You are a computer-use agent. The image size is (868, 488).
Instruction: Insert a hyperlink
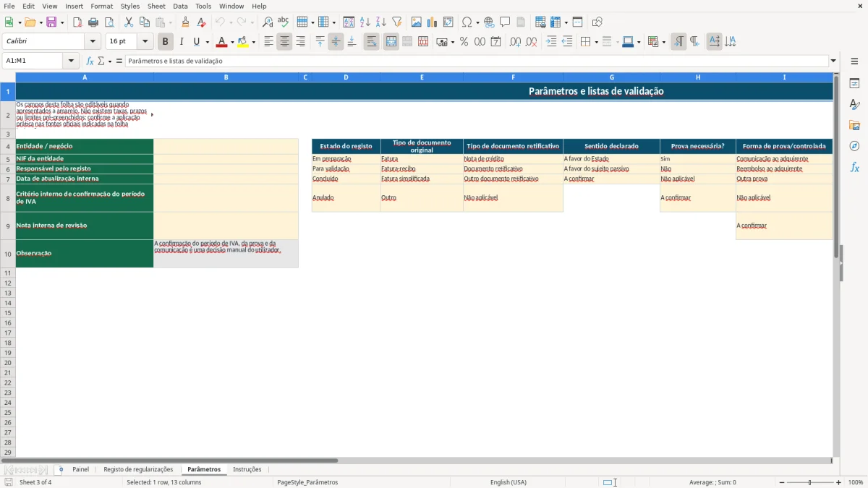489,22
